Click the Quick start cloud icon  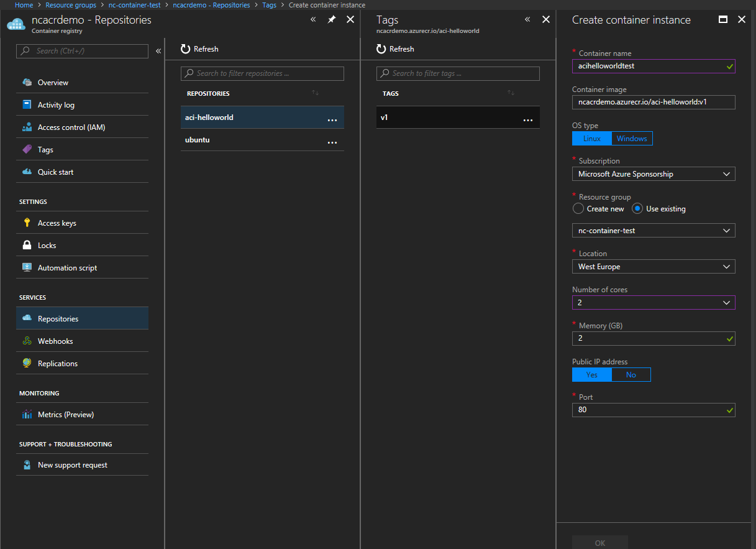pos(27,172)
